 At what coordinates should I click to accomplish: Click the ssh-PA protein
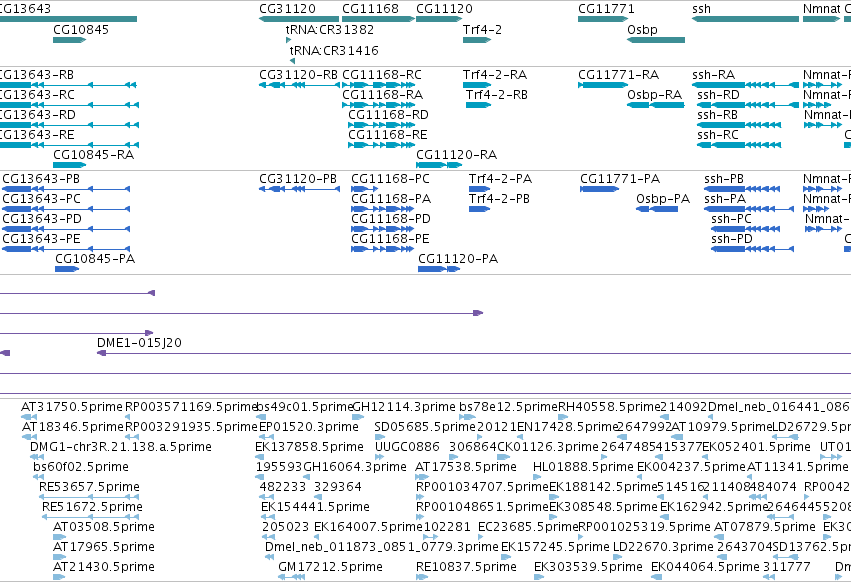(x=749, y=209)
